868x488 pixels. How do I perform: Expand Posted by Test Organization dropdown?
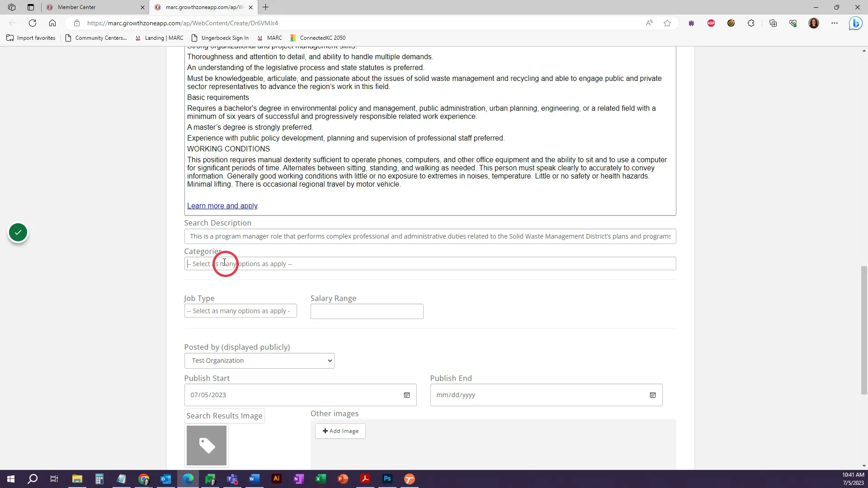[259, 361]
